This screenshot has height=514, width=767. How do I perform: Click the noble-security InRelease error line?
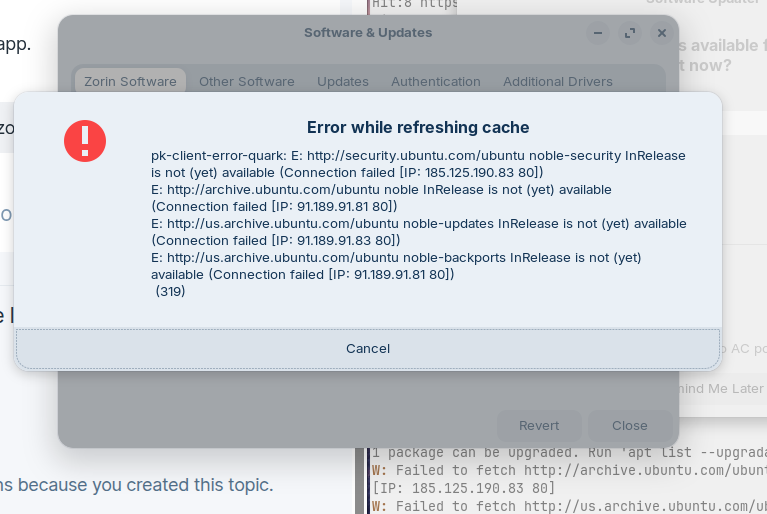click(418, 156)
